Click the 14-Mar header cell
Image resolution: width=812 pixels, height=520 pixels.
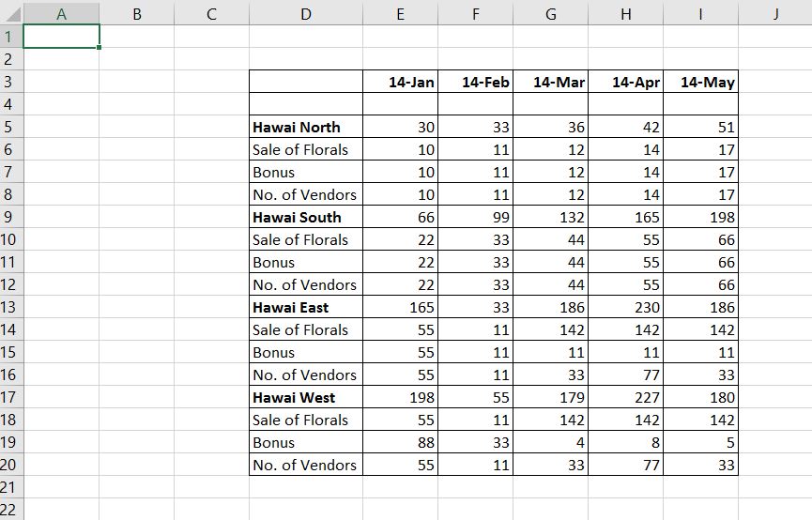tap(550, 82)
